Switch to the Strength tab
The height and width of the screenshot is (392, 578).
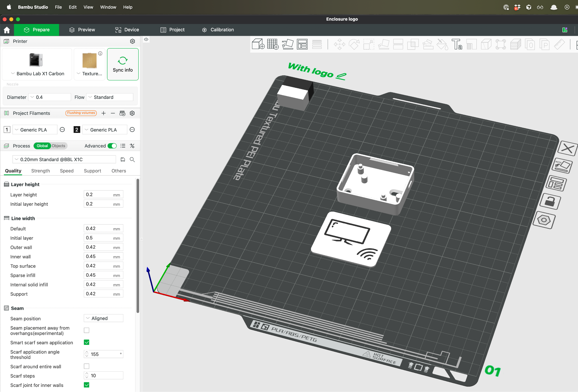(40, 171)
